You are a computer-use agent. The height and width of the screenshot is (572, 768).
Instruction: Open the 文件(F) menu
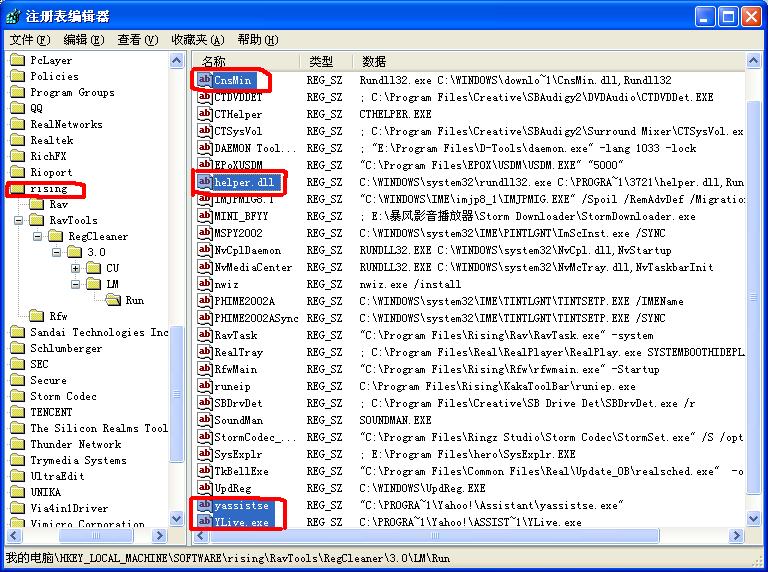(x=30, y=40)
